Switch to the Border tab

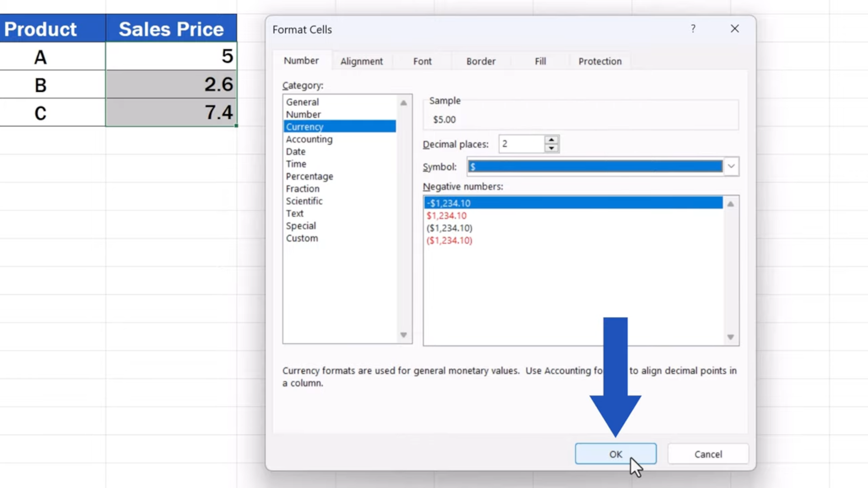pyautogui.click(x=481, y=61)
